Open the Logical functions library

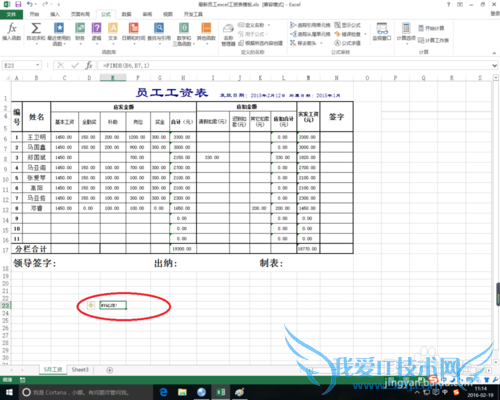(96, 33)
